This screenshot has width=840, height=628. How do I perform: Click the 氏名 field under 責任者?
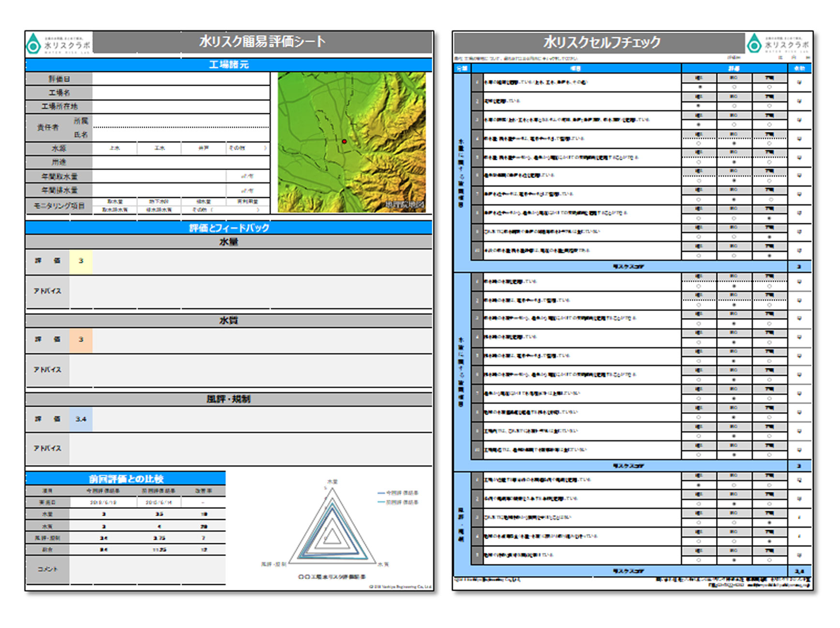pos(181,135)
